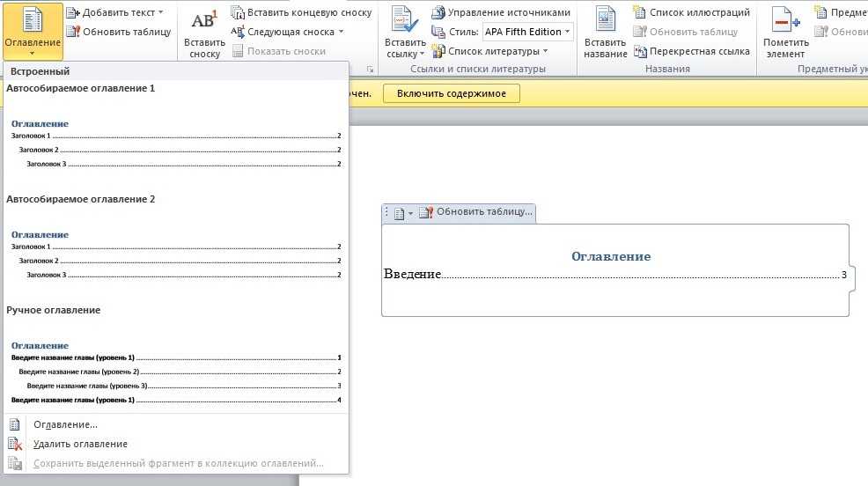Click the Встроенный gallery header

(x=176, y=71)
